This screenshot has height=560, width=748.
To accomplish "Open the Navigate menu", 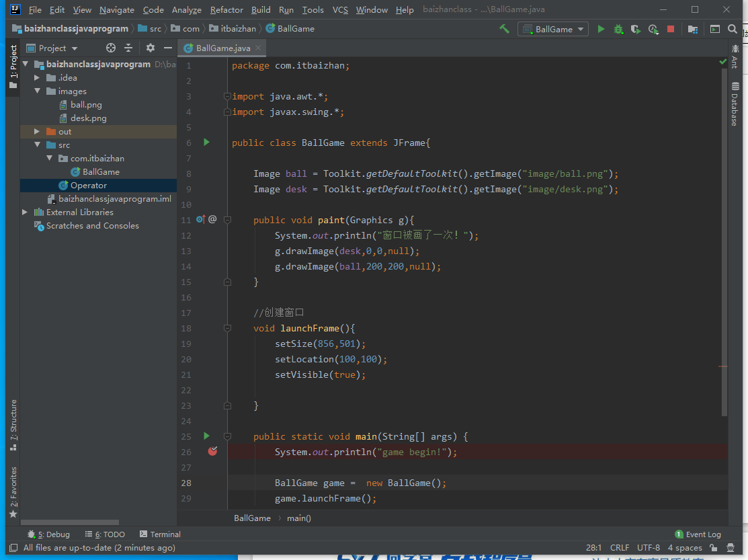I will click(117, 9).
